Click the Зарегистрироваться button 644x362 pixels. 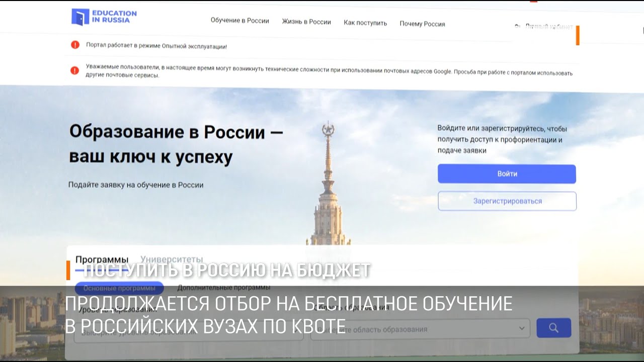(x=507, y=201)
